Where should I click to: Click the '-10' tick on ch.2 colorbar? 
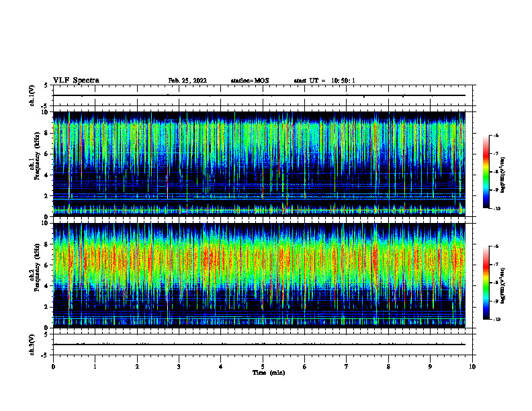pyautogui.click(x=496, y=320)
